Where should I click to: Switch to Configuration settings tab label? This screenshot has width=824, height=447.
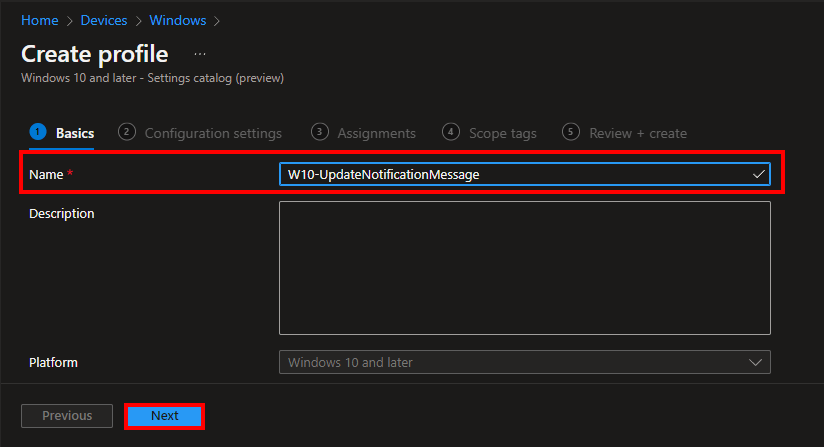(213, 133)
